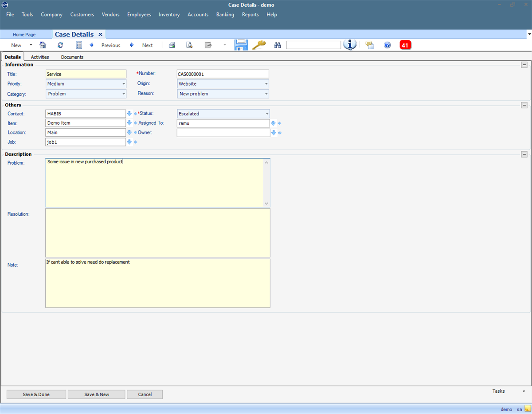Open the Status dropdown showing Escalated

pos(223,114)
